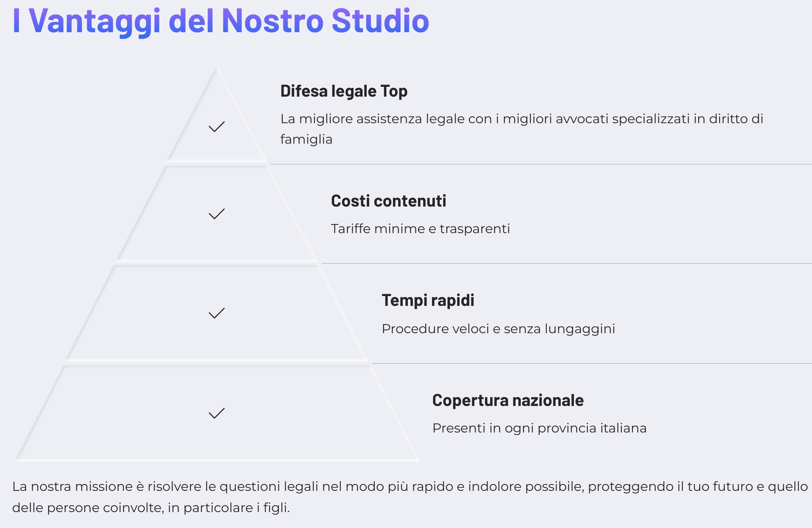Click the "Difesa legale Top" heading
The image size is (812, 528).
(344, 91)
